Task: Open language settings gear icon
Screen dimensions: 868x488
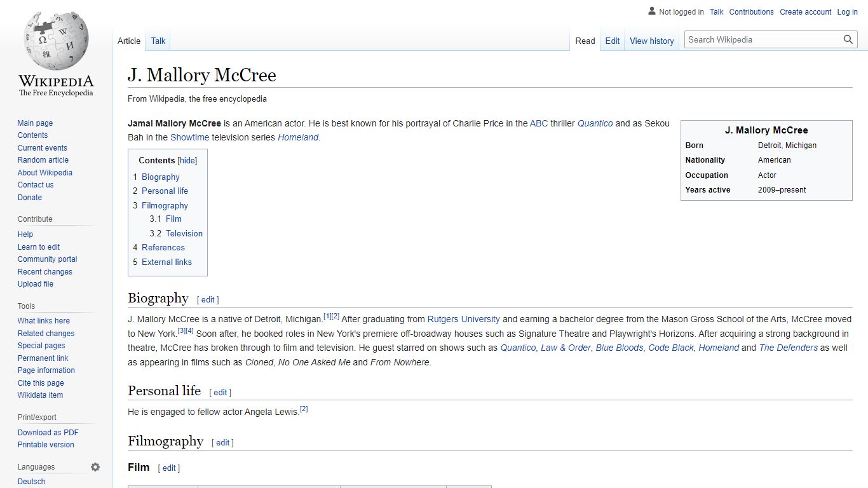Action: [95, 467]
